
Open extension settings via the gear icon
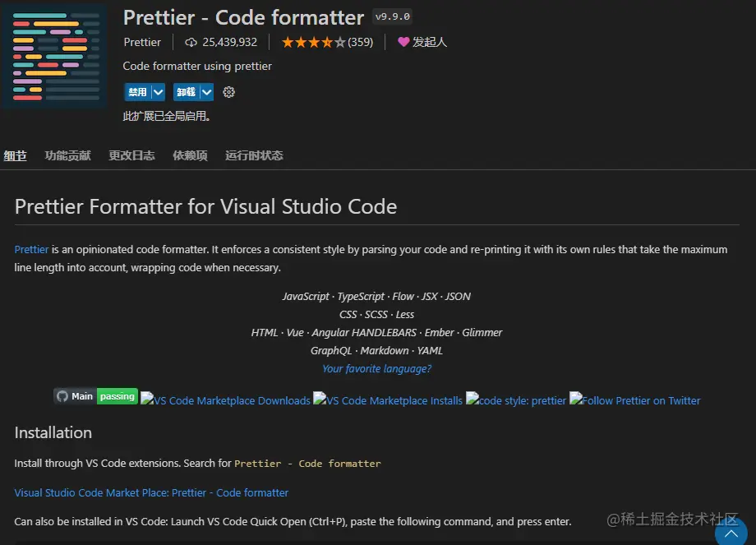click(228, 92)
